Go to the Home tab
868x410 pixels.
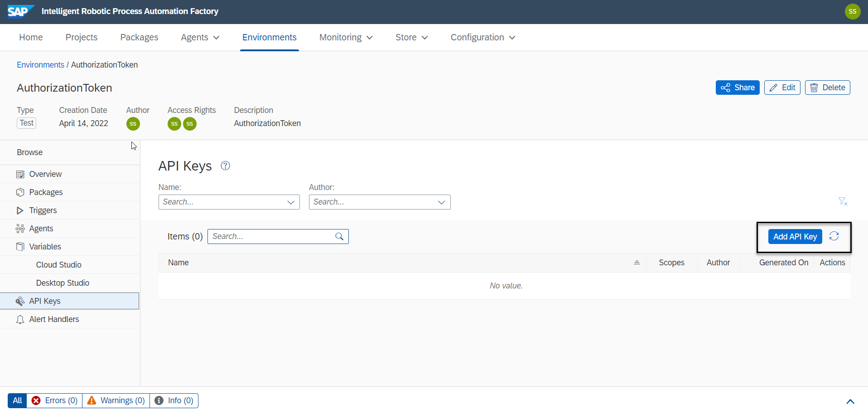click(x=31, y=37)
